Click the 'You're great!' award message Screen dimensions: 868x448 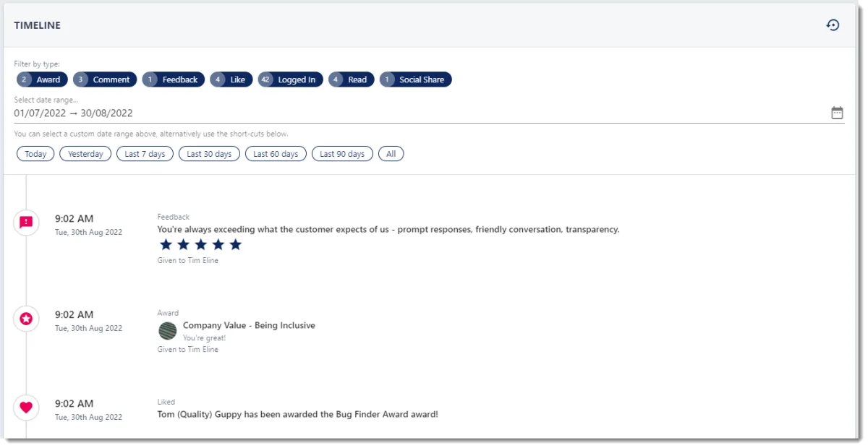tap(205, 338)
